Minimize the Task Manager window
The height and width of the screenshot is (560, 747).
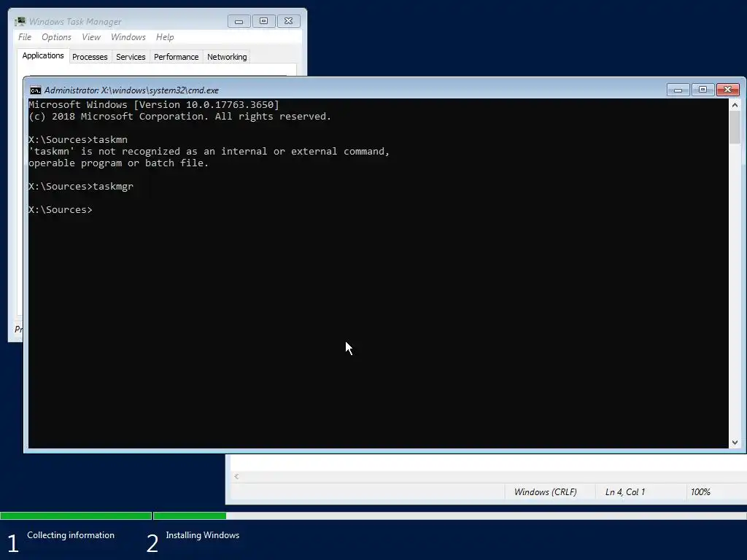click(239, 21)
